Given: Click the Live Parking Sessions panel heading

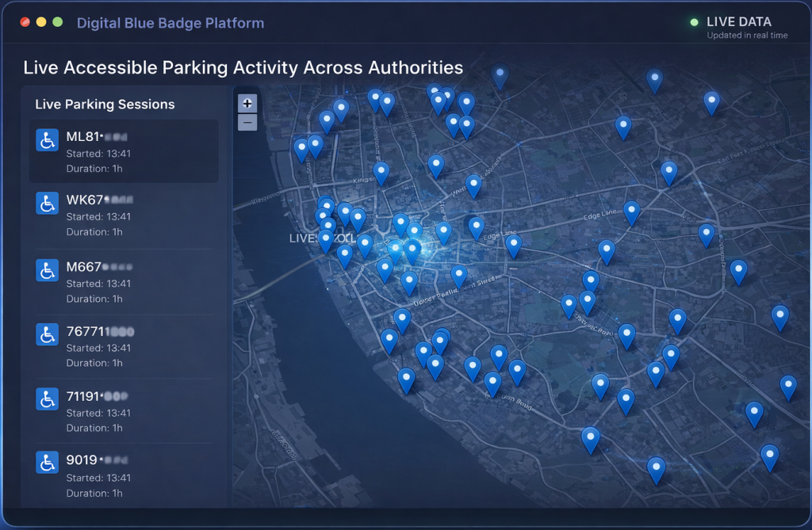Looking at the screenshot, I should pos(105,105).
